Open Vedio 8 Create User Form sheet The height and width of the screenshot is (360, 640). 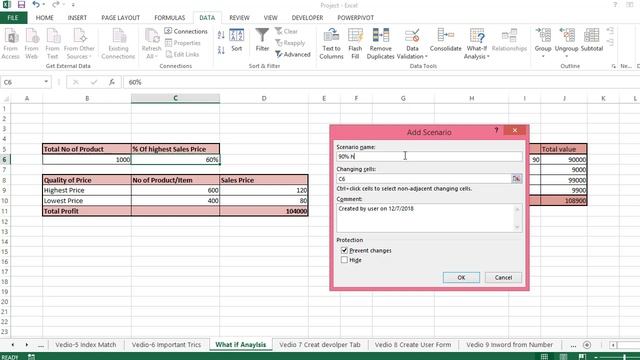tap(413, 345)
